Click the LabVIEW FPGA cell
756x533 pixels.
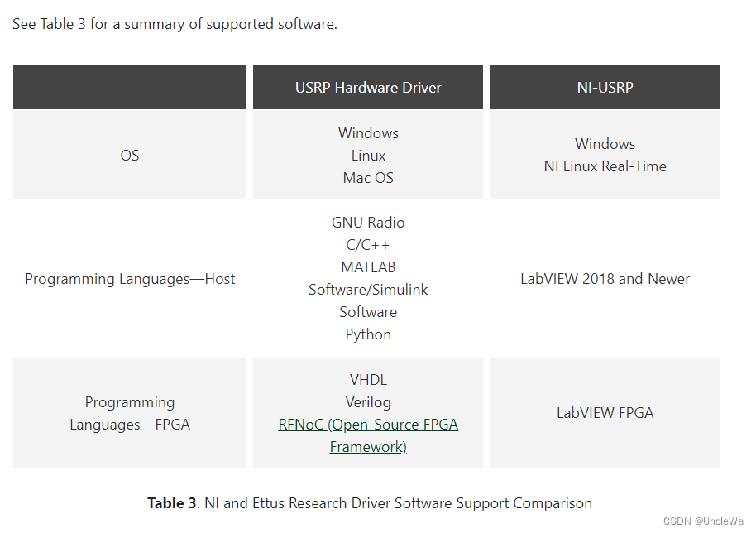pyautogui.click(x=605, y=412)
